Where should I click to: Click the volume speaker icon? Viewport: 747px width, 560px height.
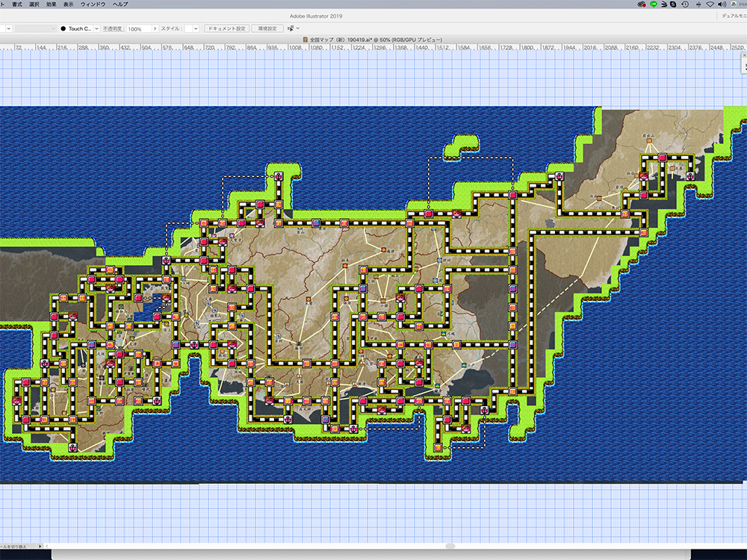722,4
